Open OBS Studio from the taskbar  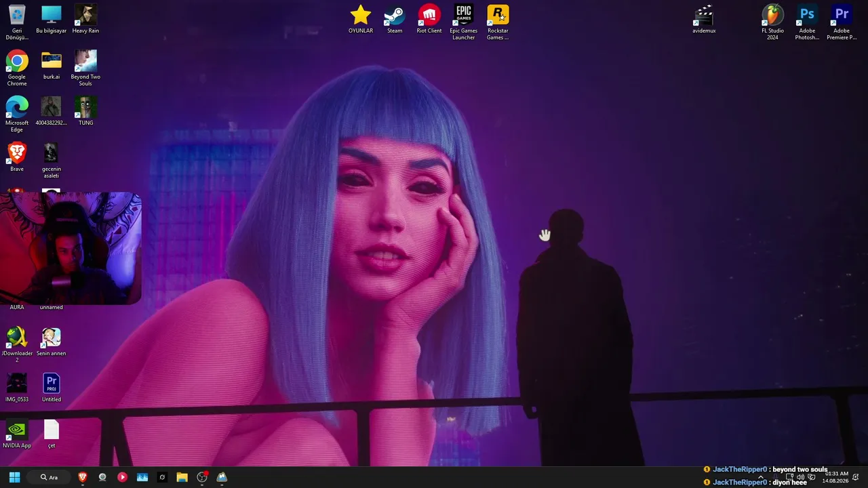click(x=202, y=477)
